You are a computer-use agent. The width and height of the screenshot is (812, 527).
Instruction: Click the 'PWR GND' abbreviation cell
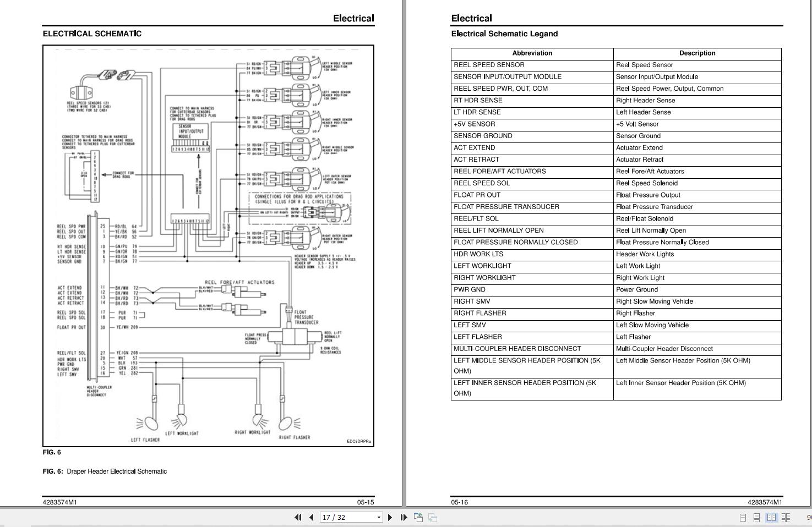[532, 290]
